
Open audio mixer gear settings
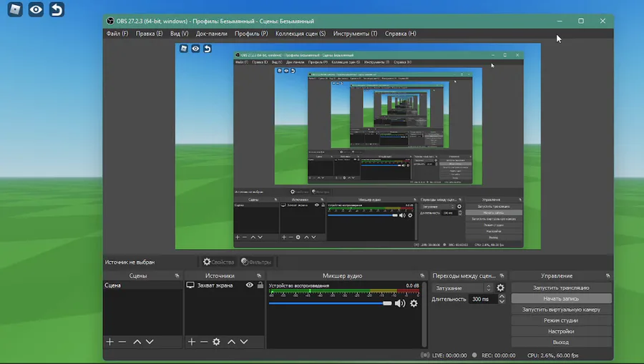tap(414, 303)
